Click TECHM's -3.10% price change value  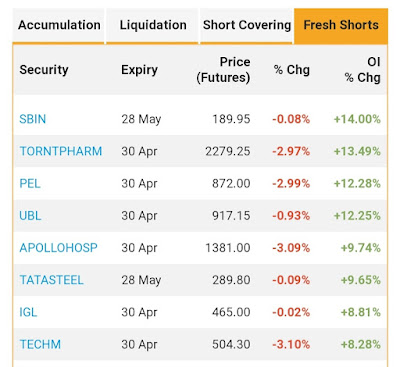(x=291, y=344)
